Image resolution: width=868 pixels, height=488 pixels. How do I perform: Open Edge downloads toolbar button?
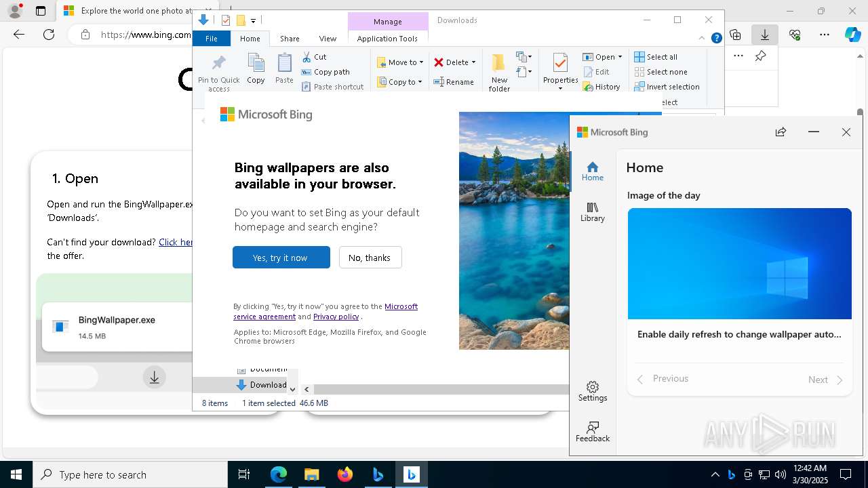click(x=765, y=35)
